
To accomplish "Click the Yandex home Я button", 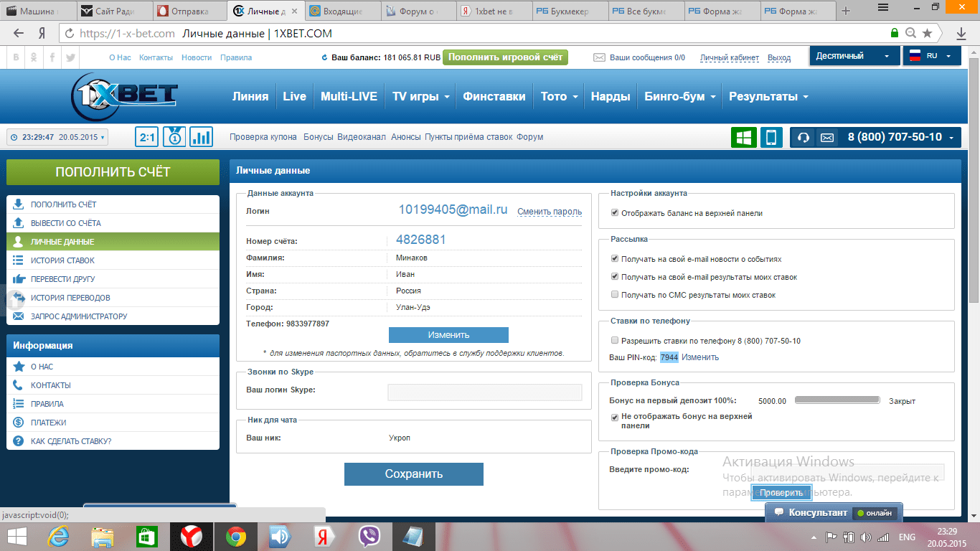I will click(42, 33).
